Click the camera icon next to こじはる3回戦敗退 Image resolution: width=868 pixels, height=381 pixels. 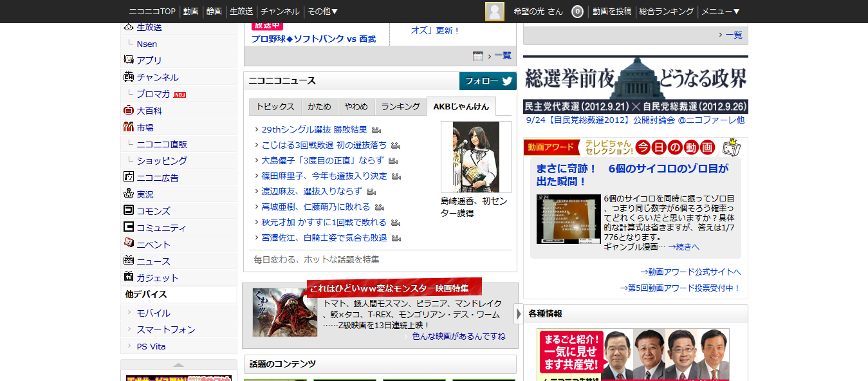click(x=396, y=145)
